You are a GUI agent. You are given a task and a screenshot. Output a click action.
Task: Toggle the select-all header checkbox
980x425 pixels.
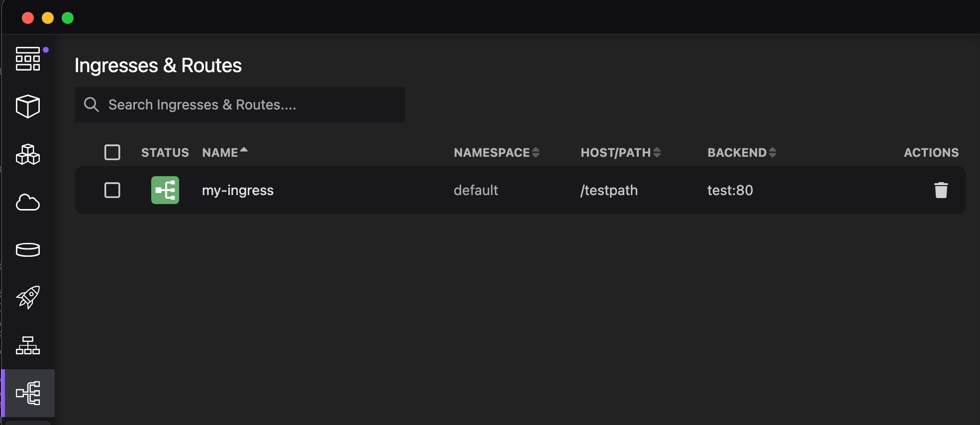[112, 152]
